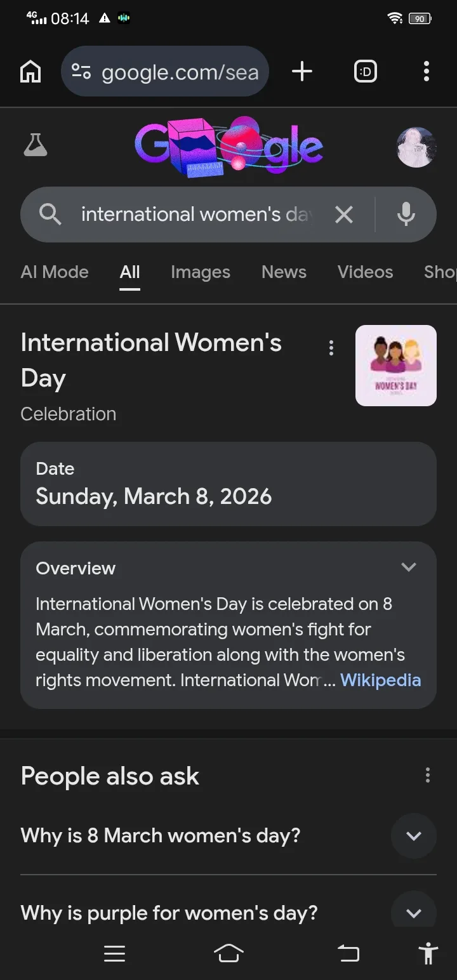Viewport: 457px width, 980px height.
Task: Expand "Why is 8 March women's day?"
Action: click(413, 836)
